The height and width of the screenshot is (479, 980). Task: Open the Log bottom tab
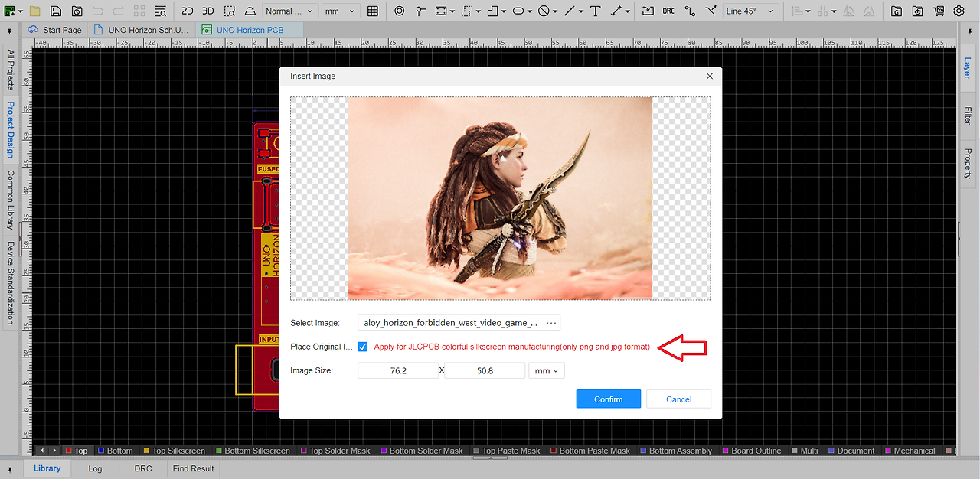95,468
